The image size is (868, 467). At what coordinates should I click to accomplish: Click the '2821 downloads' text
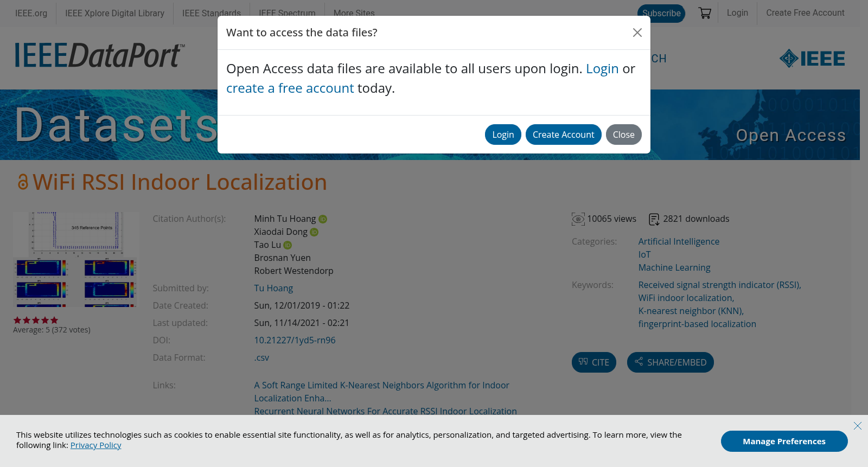coord(696,219)
